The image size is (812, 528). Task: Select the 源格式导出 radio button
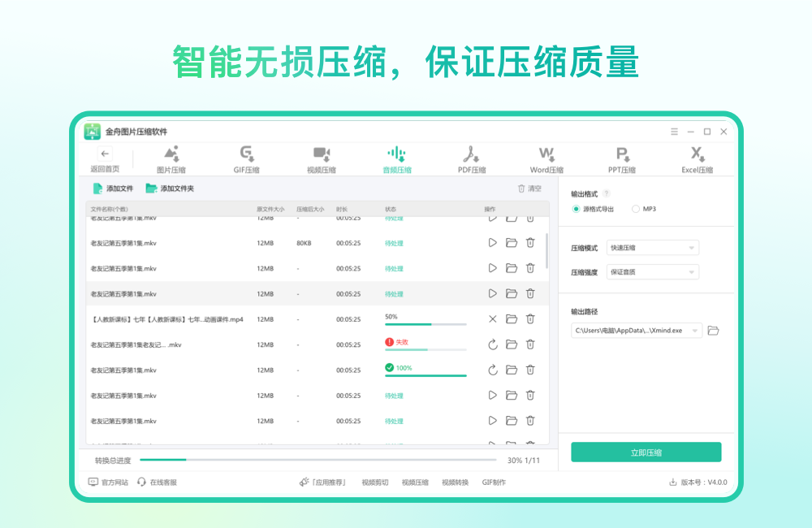[577, 208]
